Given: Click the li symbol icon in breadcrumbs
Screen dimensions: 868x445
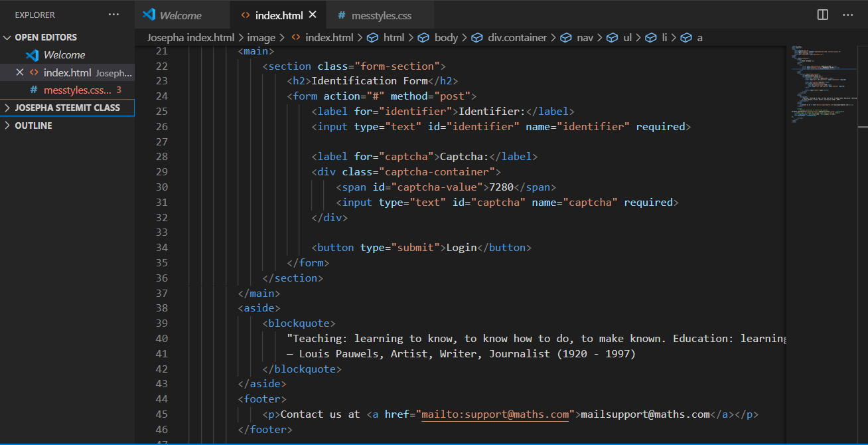Looking at the screenshot, I should click(651, 38).
